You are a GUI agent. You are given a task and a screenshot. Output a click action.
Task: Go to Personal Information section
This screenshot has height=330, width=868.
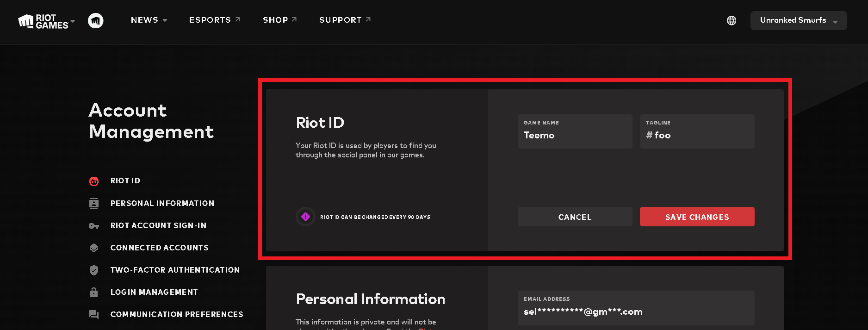162,203
